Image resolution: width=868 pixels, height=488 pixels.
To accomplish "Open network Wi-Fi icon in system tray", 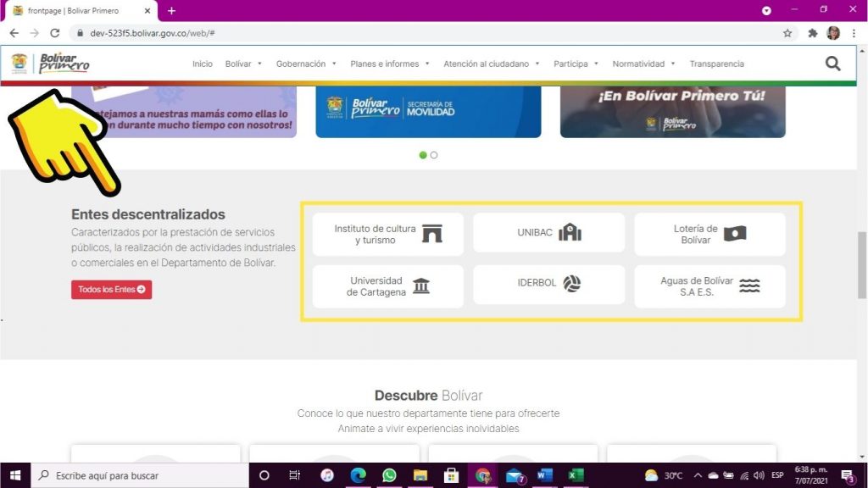I will (x=744, y=475).
